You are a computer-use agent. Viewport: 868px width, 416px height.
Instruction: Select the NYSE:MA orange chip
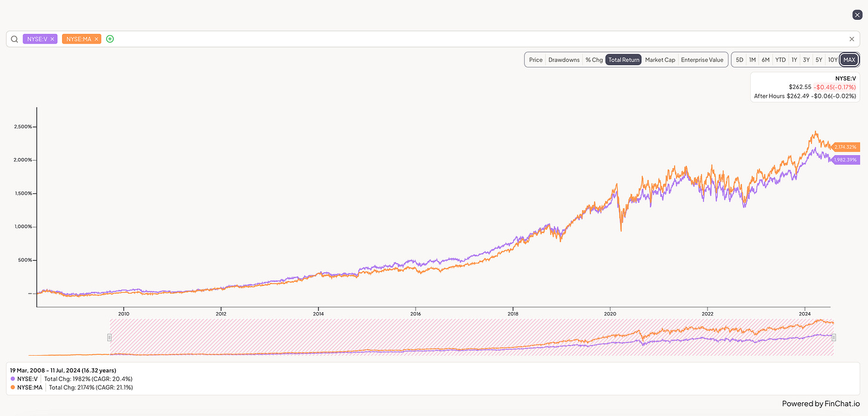[82, 39]
